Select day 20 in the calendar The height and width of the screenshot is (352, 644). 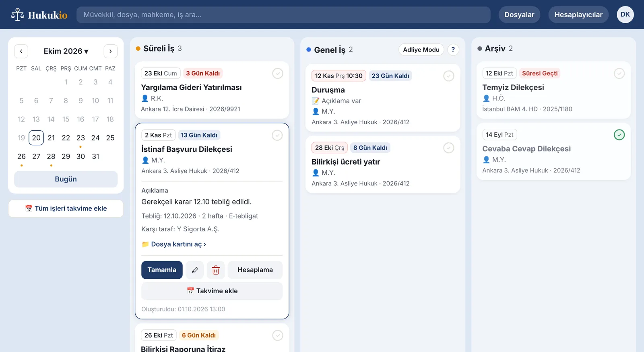(x=36, y=138)
